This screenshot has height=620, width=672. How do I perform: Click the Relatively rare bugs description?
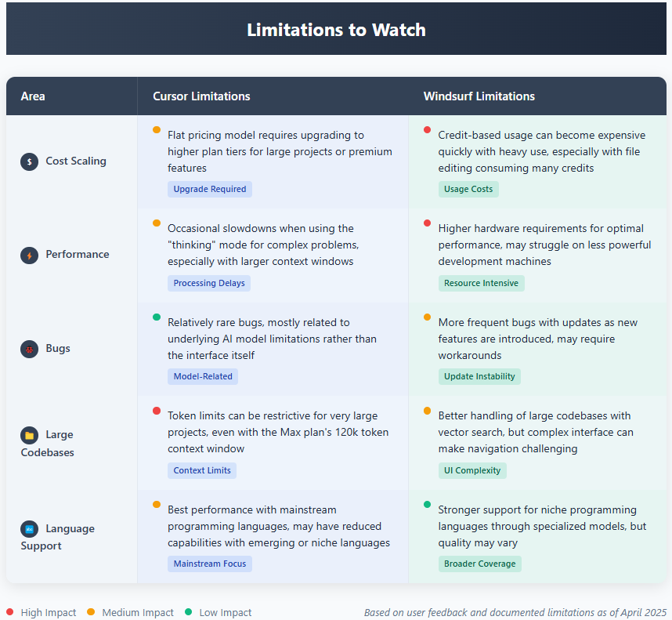click(x=272, y=339)
